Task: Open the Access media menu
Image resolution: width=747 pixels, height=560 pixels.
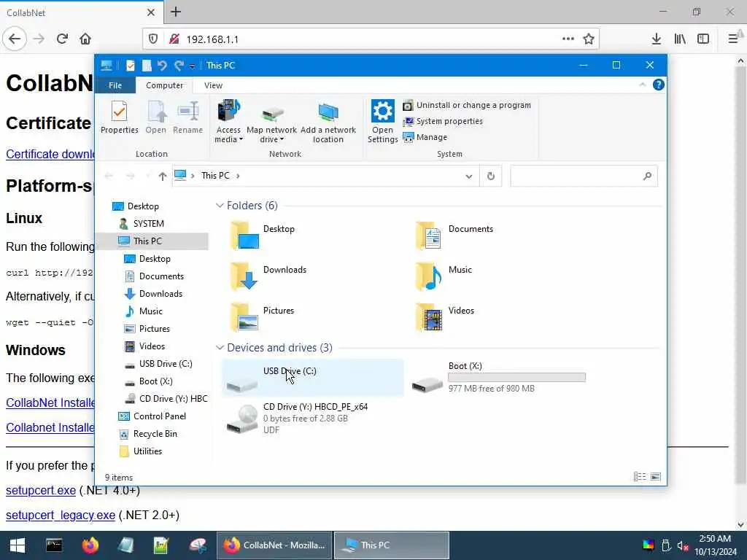Action: 228,121
